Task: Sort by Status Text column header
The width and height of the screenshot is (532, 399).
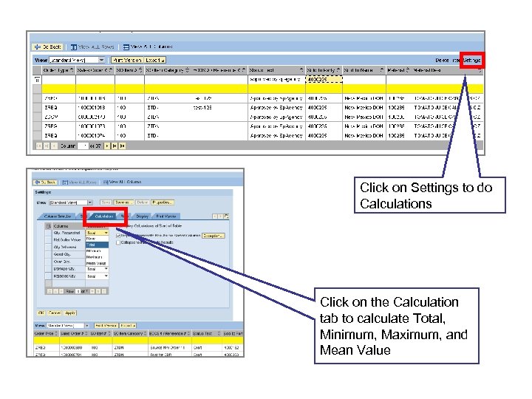Action: pos(276,70)
